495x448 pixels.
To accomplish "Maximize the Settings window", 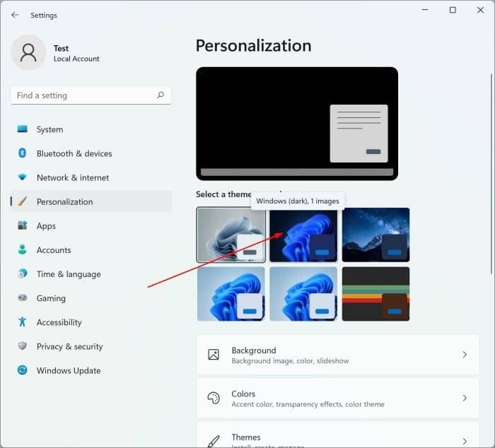I will 453,10.
